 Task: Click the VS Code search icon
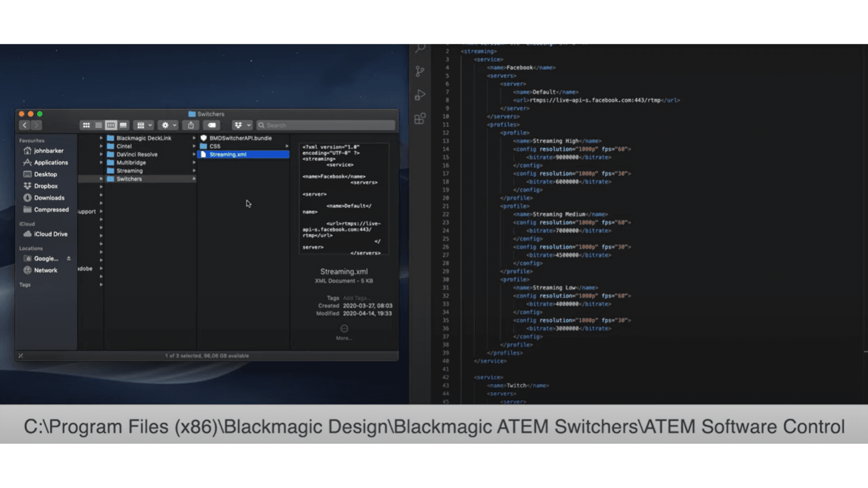click(420, 48)
